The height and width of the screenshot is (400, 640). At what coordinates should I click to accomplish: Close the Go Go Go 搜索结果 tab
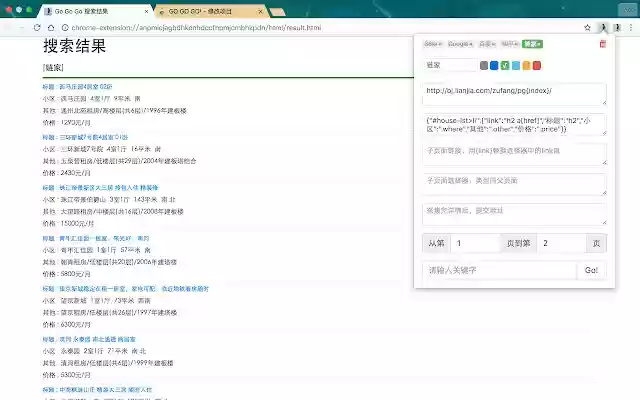(147, 11)
